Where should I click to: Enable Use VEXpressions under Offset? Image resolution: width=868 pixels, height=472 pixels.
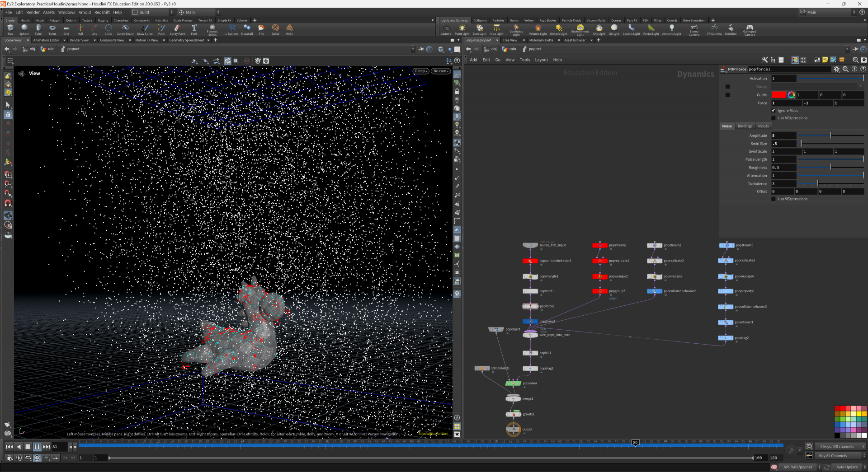point(774,199)
